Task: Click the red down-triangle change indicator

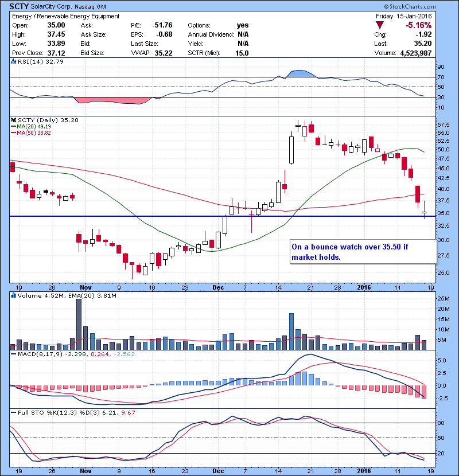Action: pos(380,25)
